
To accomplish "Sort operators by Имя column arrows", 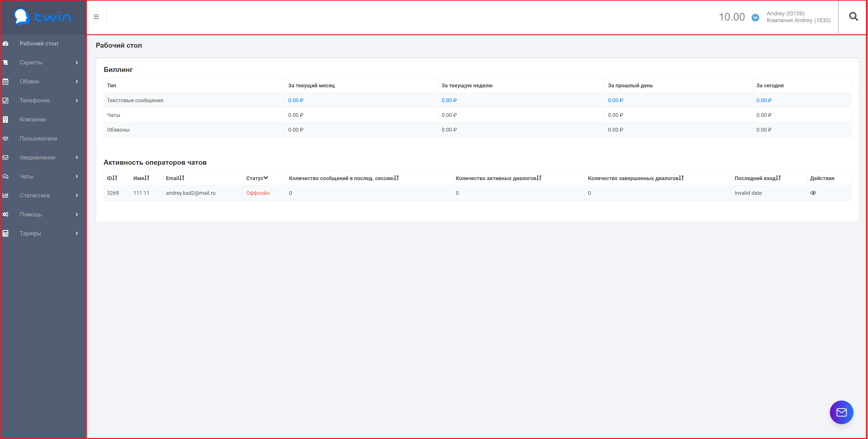I will pyautogui.click(x=147, y=178).
